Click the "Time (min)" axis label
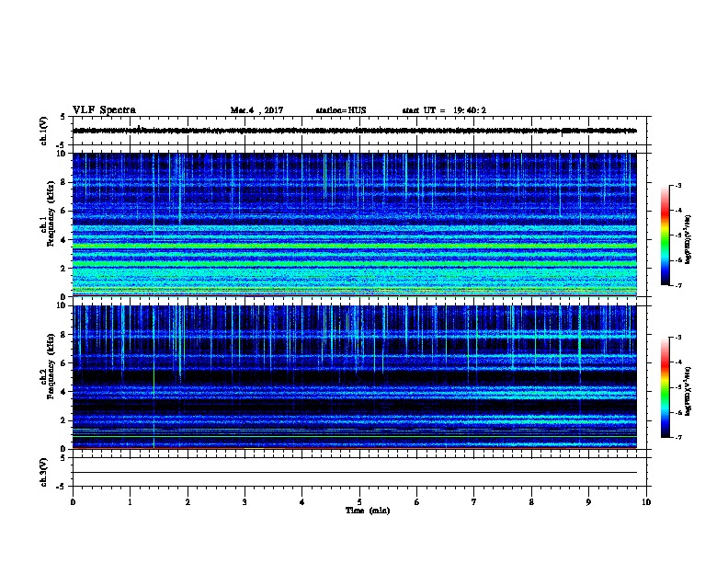Image resolution: width=728 pixels, height=563 pixels. [368, 511]
